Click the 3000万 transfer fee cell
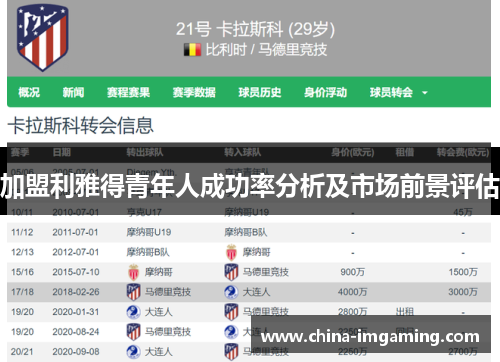Image resolution: width=500 pixels, height=362 pixels. 463,292
